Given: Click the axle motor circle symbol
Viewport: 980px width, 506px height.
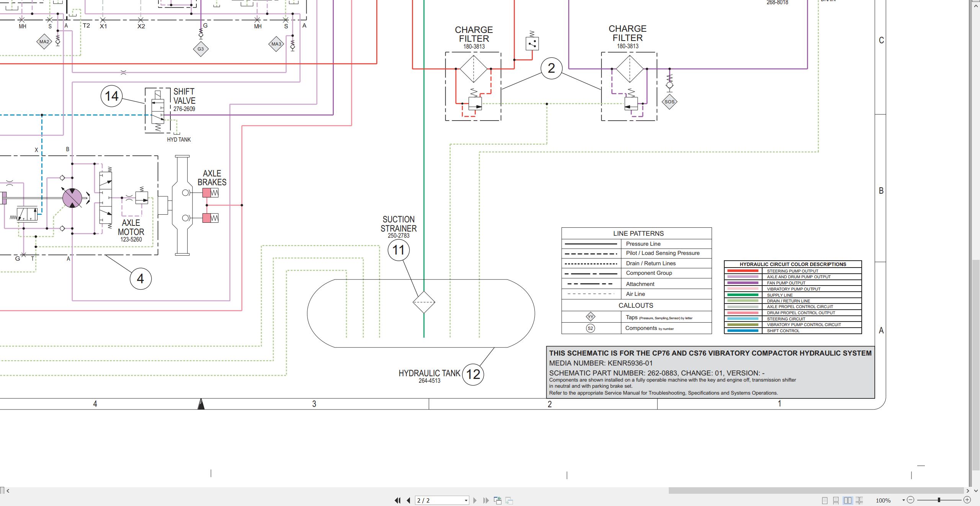Looking at the screenshot, I should pos(72,198).
